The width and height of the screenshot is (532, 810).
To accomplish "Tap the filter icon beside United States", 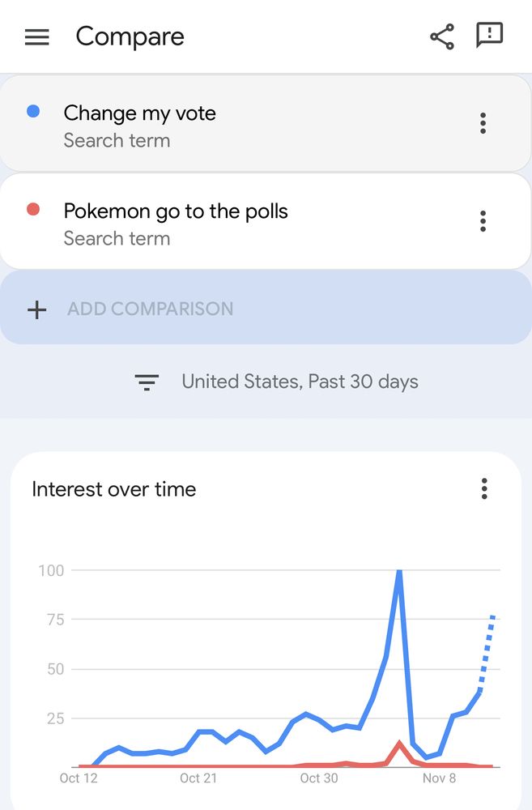I will tap(147, 382).
